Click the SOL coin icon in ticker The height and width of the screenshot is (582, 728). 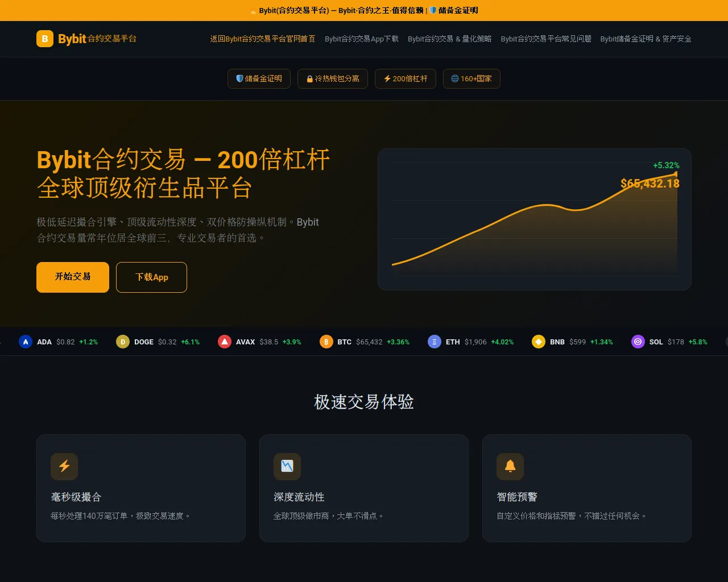(638, 342)
